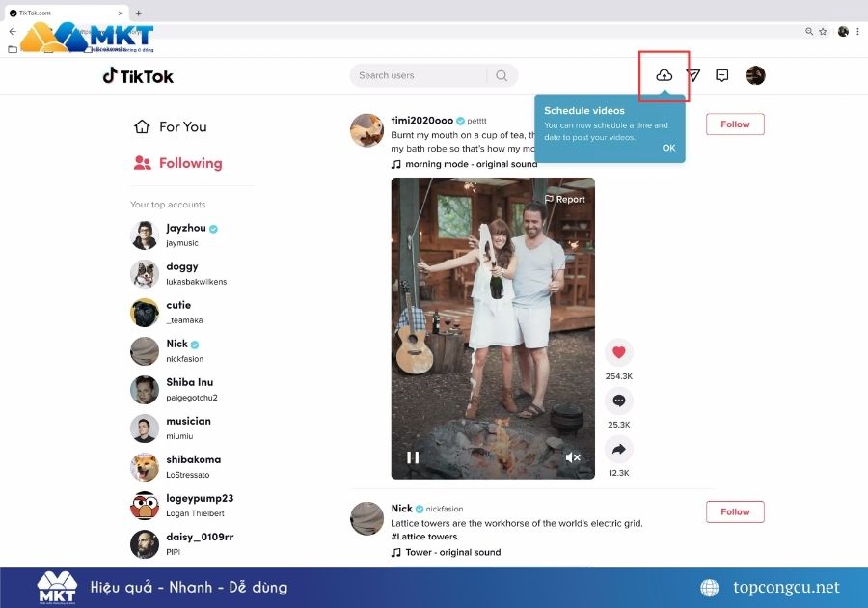Open Tower original sound link
This screenshot has height=608, width=868.
point(446,552)
